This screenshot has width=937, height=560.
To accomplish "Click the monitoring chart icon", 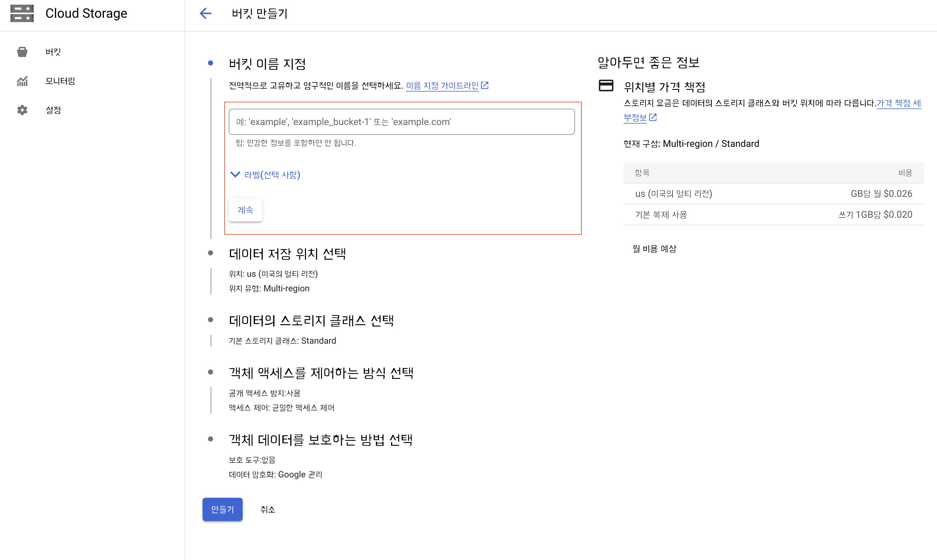I will (x=22, y=81).
